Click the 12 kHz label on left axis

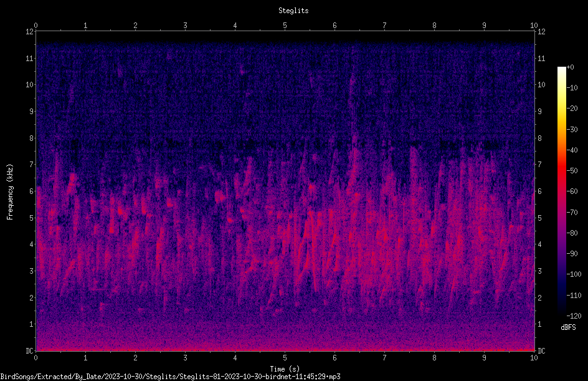coord(30,32)
